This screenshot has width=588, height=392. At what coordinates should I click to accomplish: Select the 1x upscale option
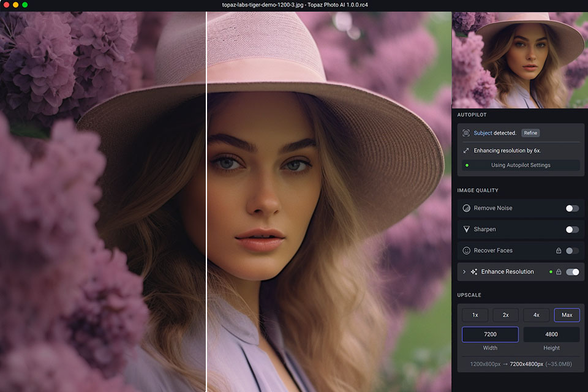pyautogui.click(x=475, y=315)
